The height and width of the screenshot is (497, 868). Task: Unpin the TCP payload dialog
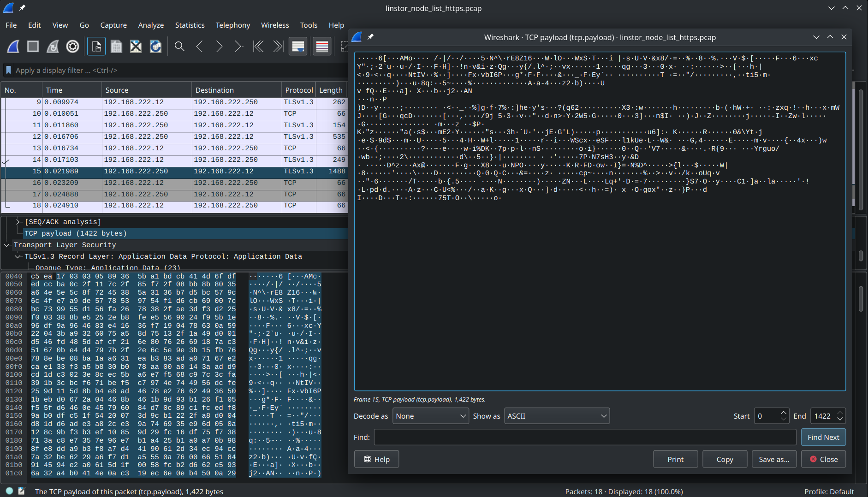tap(370, 37)
